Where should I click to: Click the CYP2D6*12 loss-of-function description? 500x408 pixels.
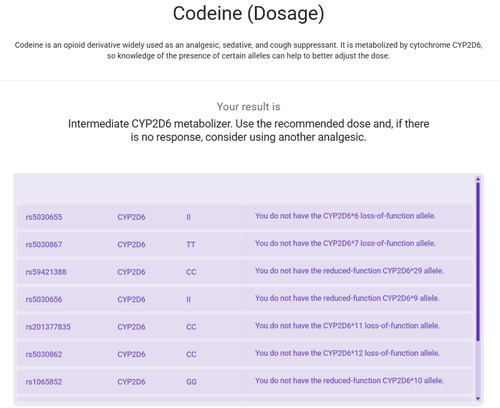tap(347, 353)
